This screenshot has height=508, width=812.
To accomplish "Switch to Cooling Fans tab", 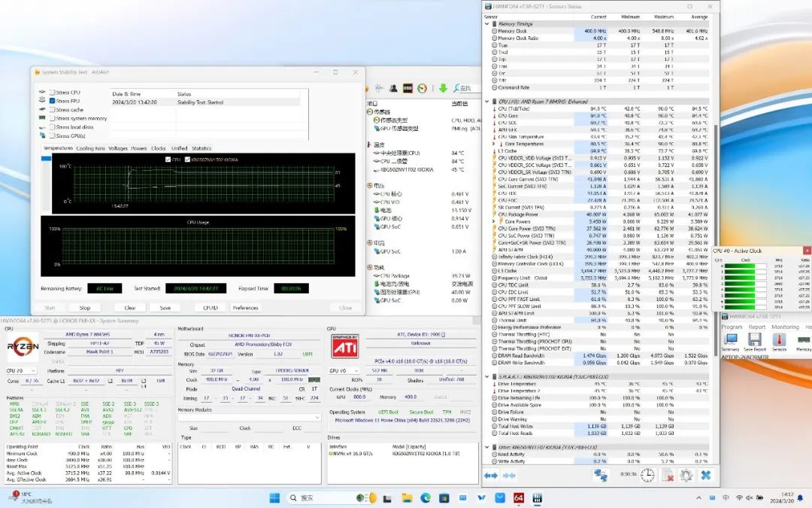I will 91,148.
